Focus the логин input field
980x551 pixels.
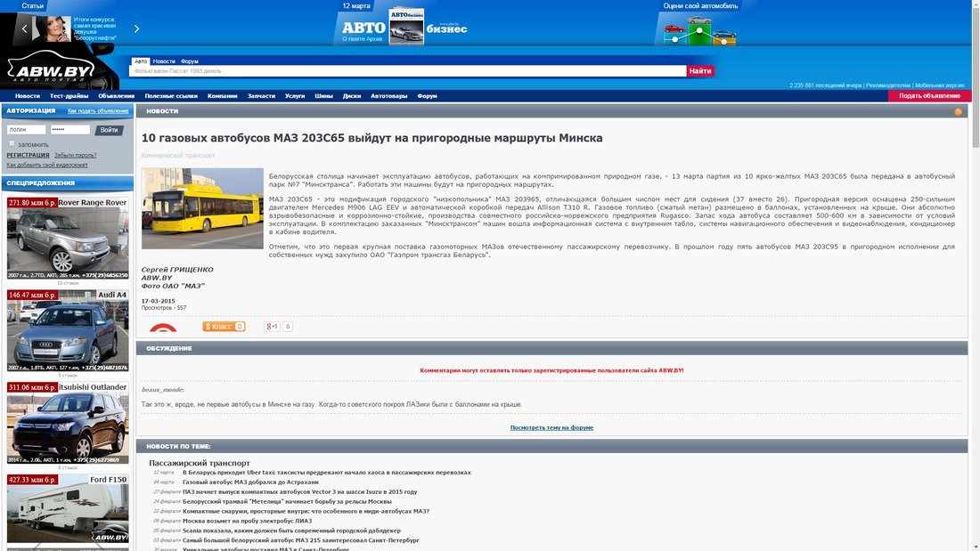[26, 129]
